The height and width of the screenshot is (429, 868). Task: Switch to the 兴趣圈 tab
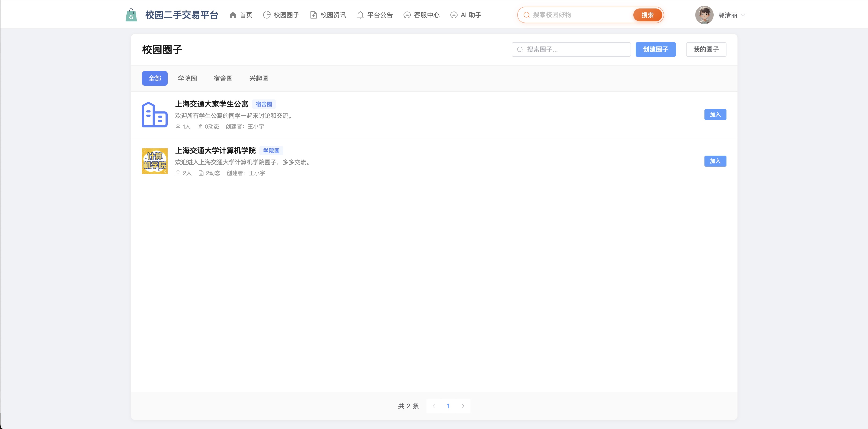click(259, 78)
